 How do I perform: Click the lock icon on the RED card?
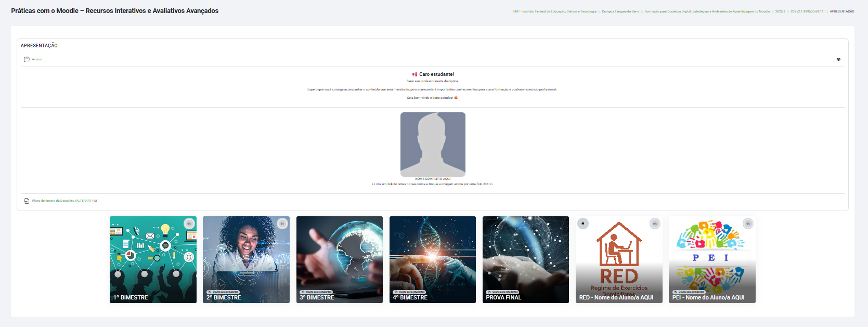pyautogui.click(x=583, y=224)
